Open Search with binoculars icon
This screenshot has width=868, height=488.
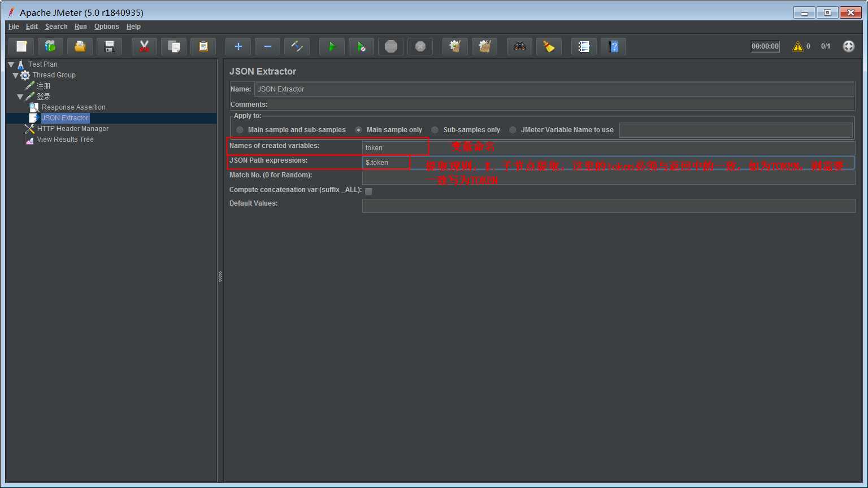[x=520, y=46]
